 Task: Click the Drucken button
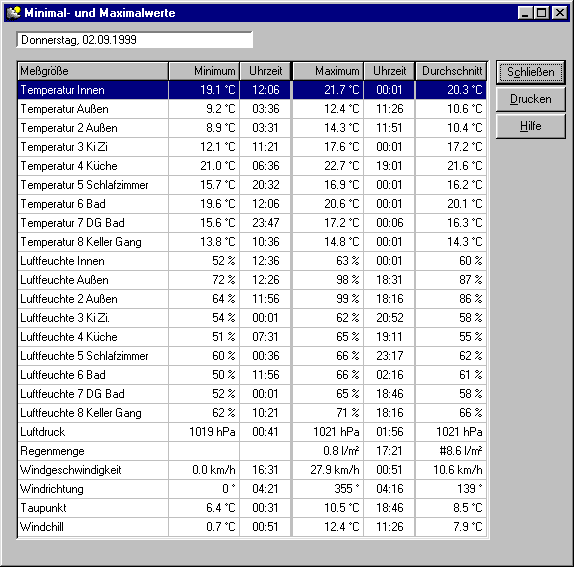[x=530, y=99]
